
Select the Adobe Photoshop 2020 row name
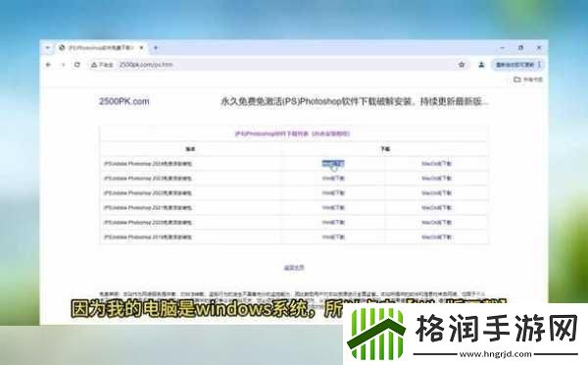[148, 223]
